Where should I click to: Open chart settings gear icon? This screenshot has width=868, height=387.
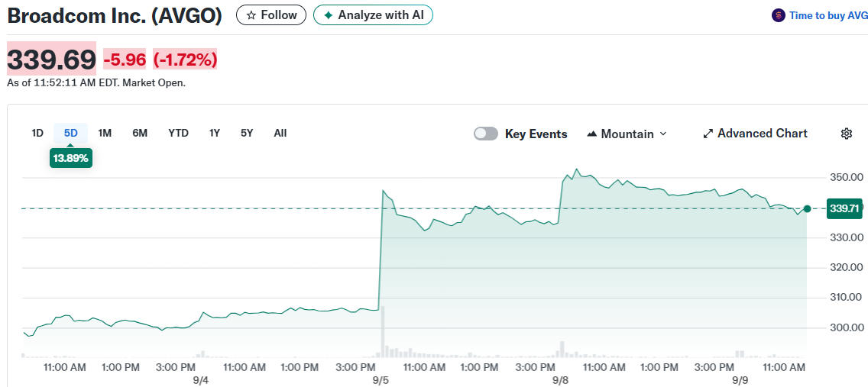[846, 134]
